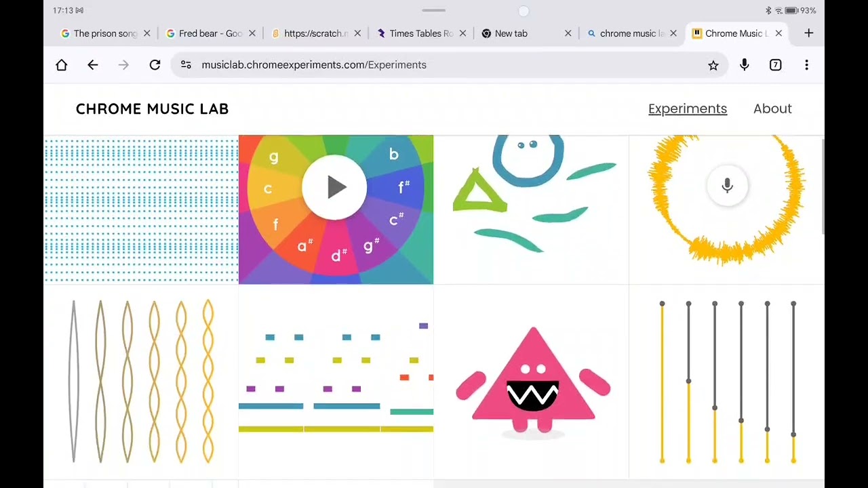View site information icon in address bar
The width and height of the screenshot is (868, 488).
[186, 65]
